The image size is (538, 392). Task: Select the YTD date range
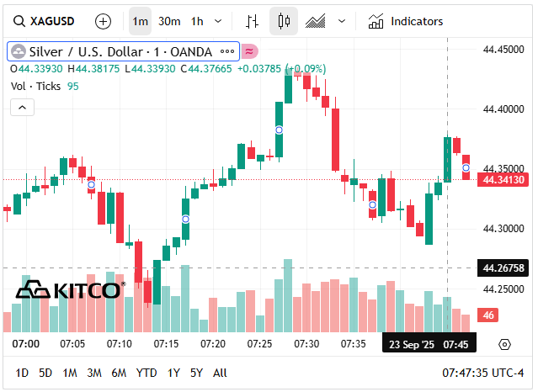146,373
